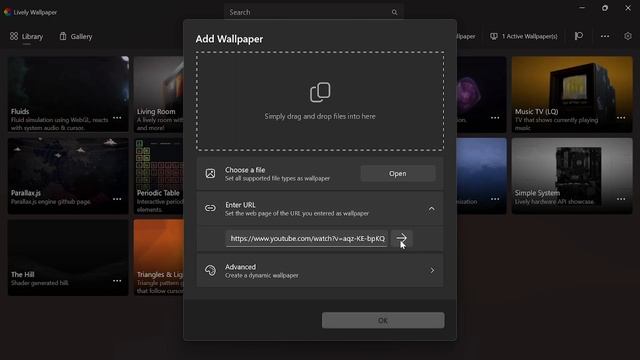
Task: Click the OK button
Action: pos(383,320)
